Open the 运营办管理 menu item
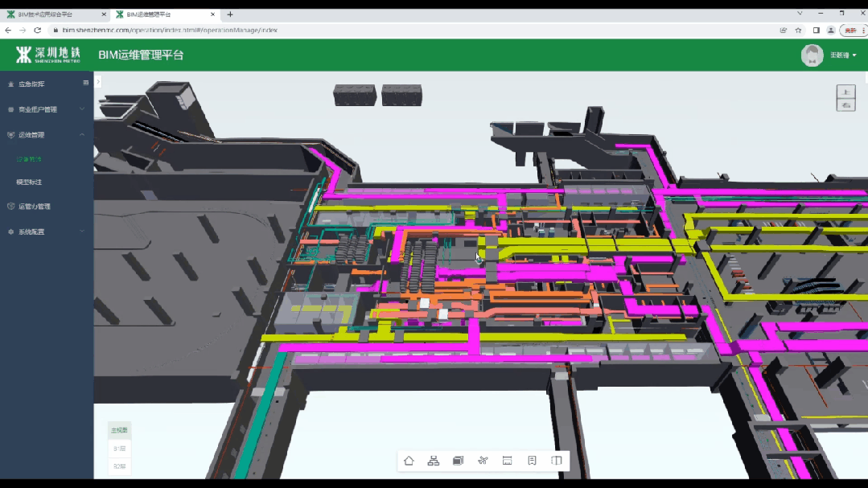Image resolution: width=868 pixels, height=488 pixels. [x=35, y=207]
